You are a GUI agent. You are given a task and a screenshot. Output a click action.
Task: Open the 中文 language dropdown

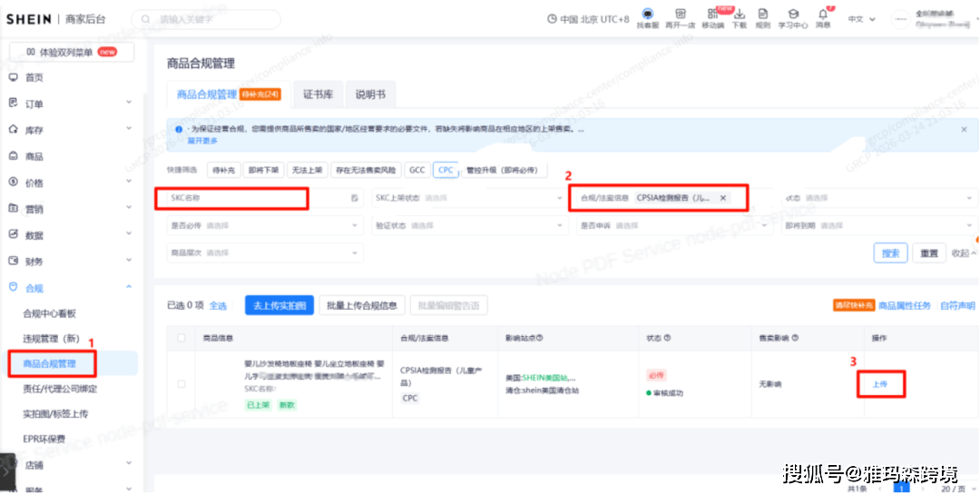click(862, 19)
